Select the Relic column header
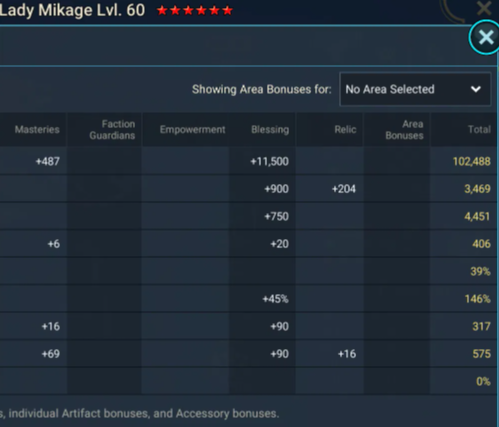 click(345, 130)
